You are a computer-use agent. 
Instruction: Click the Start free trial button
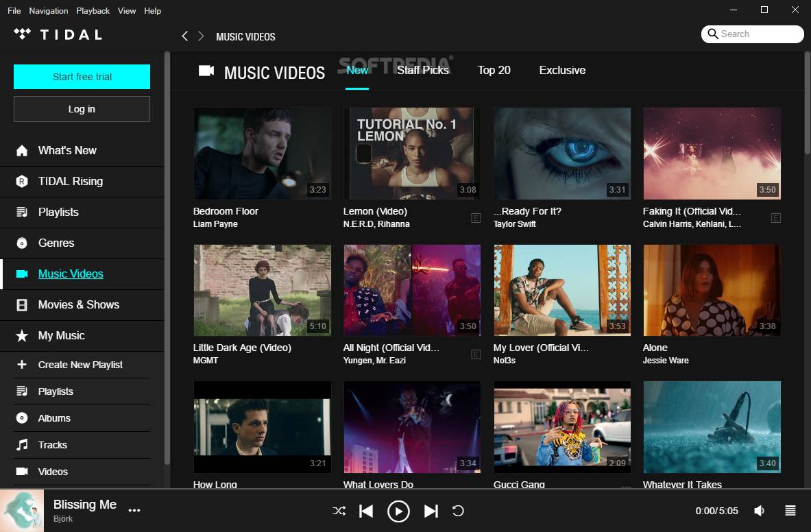(82, 77)
